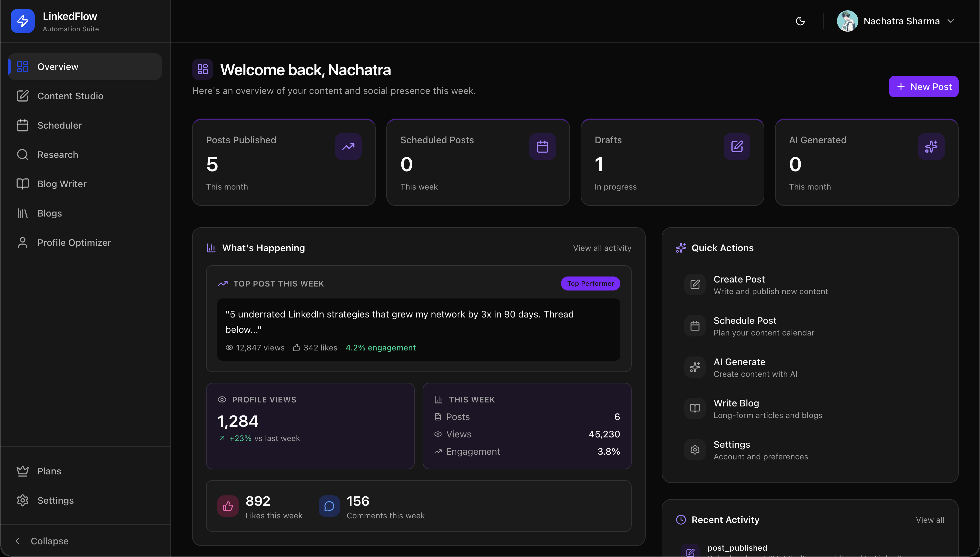The height and width of the screenshot is (557, 980).
Task: Click the pink likes thumbs-up icon
Action: click(228, 506)
